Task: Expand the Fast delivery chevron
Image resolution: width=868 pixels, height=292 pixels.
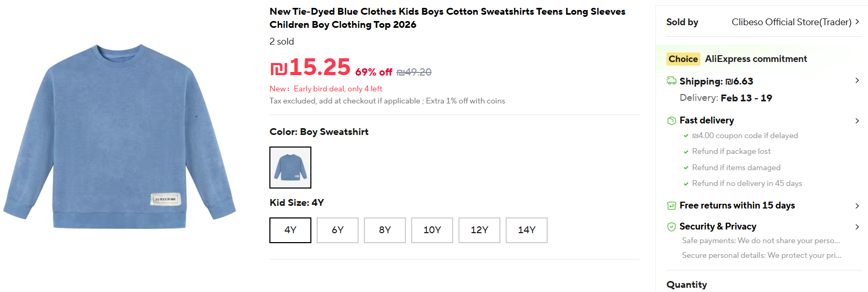Action: pos(857,121)
